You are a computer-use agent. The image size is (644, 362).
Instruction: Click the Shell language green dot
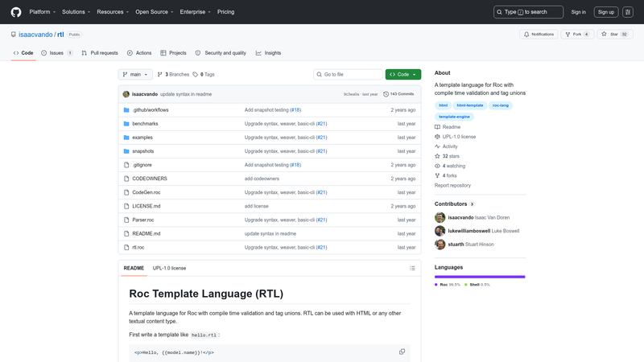point(466,285)
